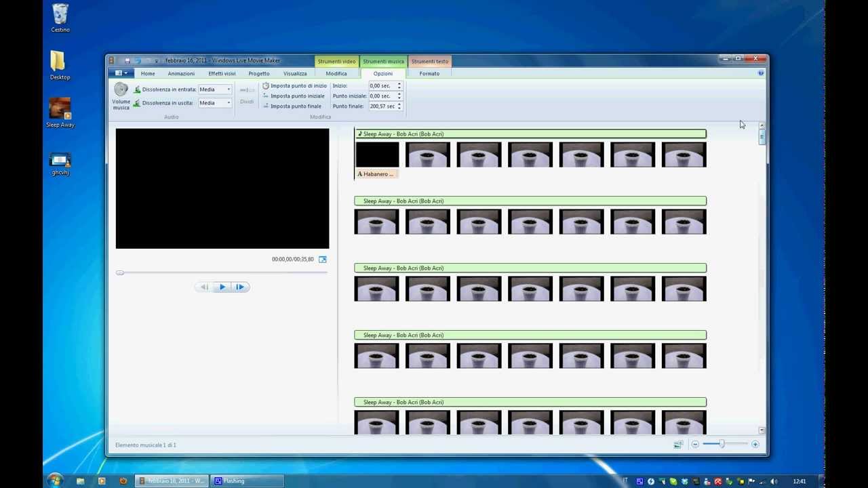The width and height of the screenshot is (868, 488).
Task: Click the zoom out minus button
Action: click(x=695, y=445)
